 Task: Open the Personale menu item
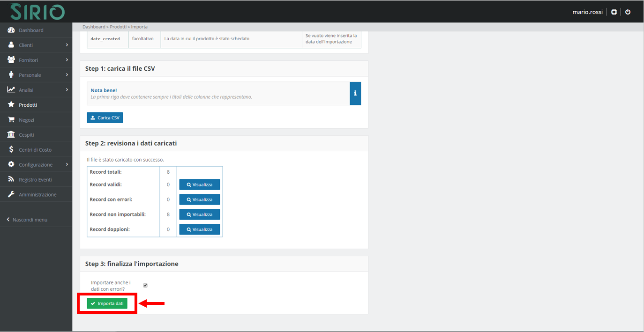click(30, 75)
